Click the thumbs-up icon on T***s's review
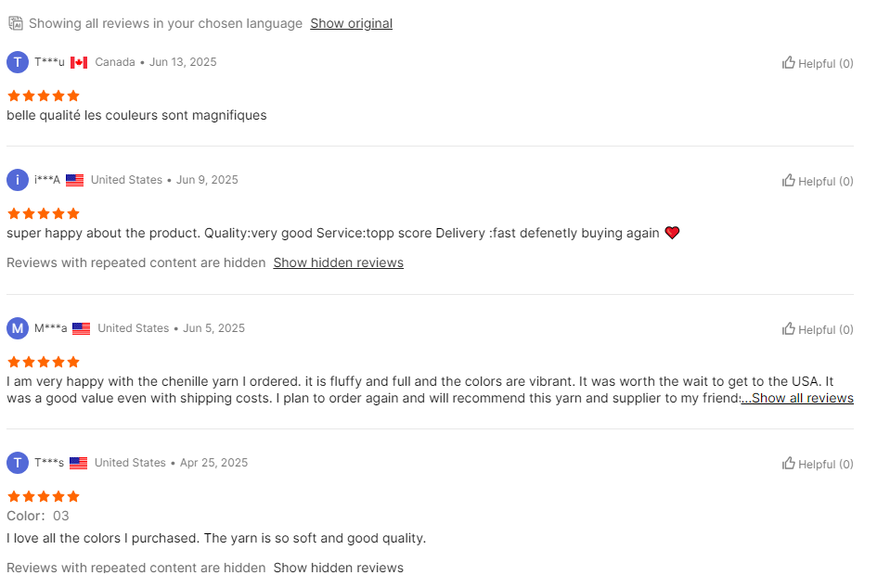 789,464
